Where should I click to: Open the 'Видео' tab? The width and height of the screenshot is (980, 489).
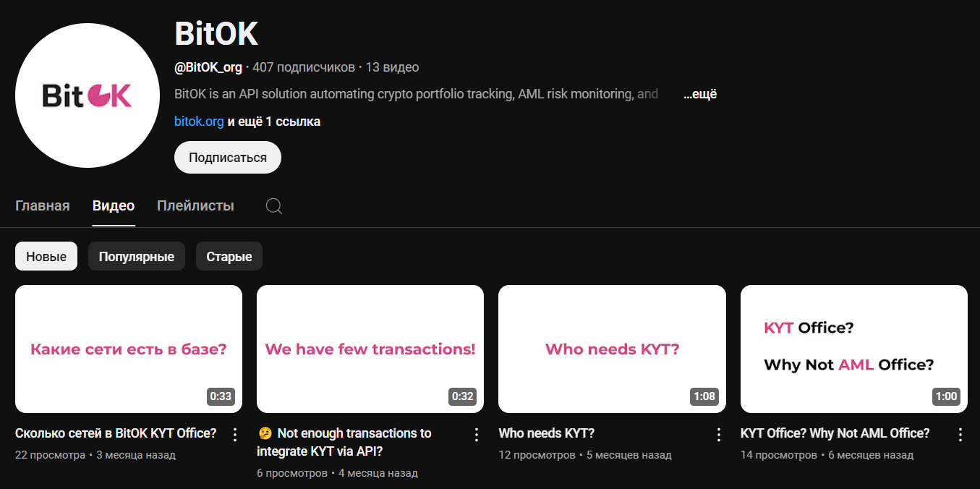tap(113, 205)
